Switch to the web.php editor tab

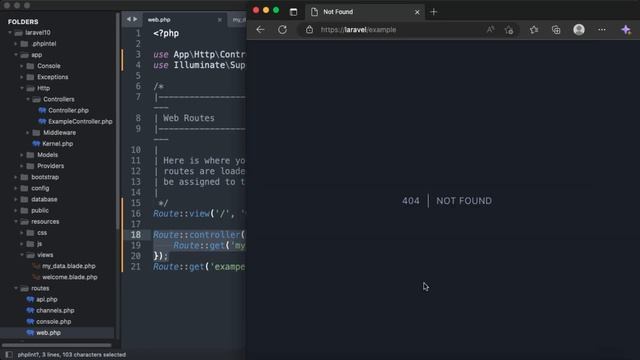(x=184, y=20)
